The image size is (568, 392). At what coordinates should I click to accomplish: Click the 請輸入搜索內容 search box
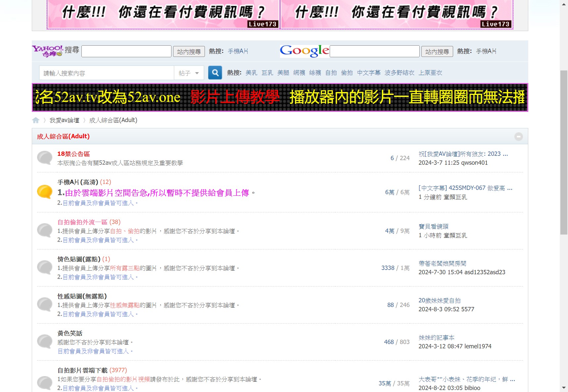pos(107,73)
